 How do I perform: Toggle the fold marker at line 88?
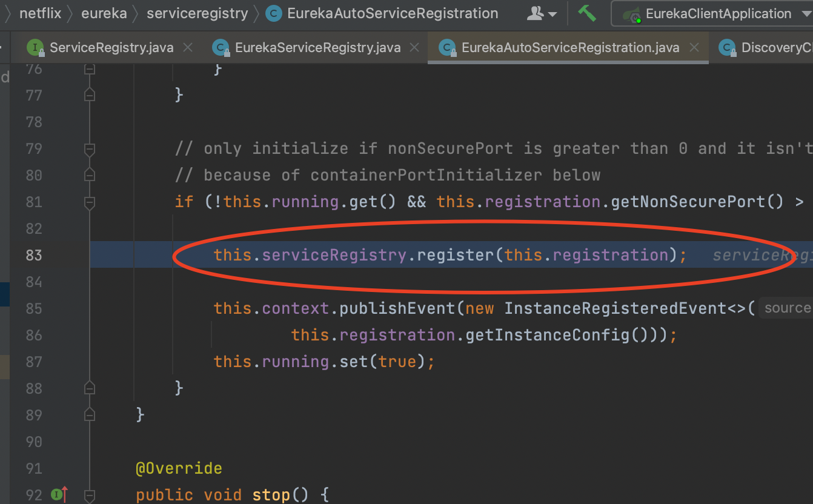pyautogui.click(x=90, y=388)
